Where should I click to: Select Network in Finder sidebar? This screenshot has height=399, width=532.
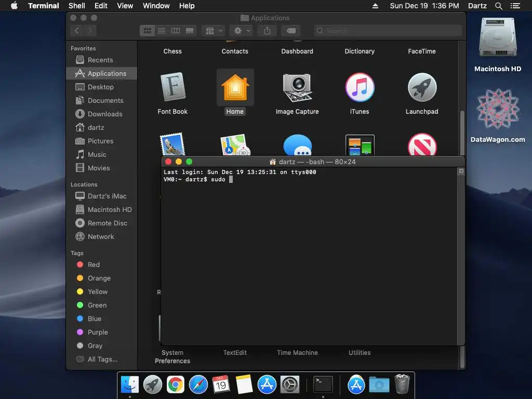pyautogui.click(x=101, y=237)
